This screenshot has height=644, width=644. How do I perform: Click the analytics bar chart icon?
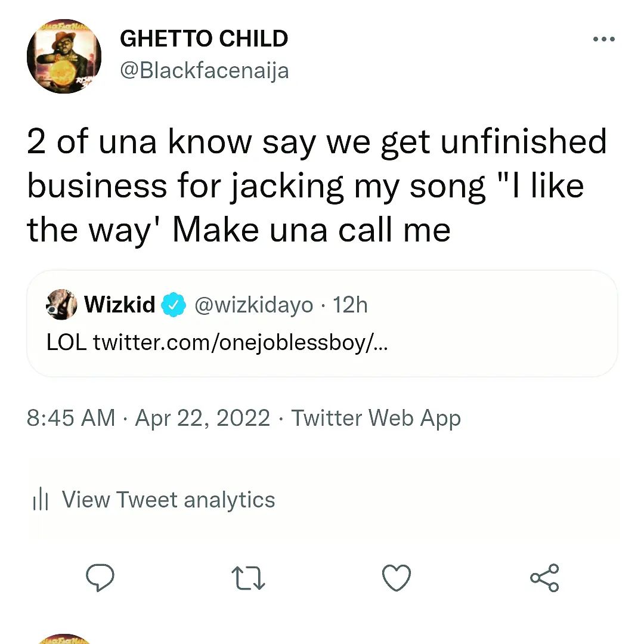[x=39, y=500]
